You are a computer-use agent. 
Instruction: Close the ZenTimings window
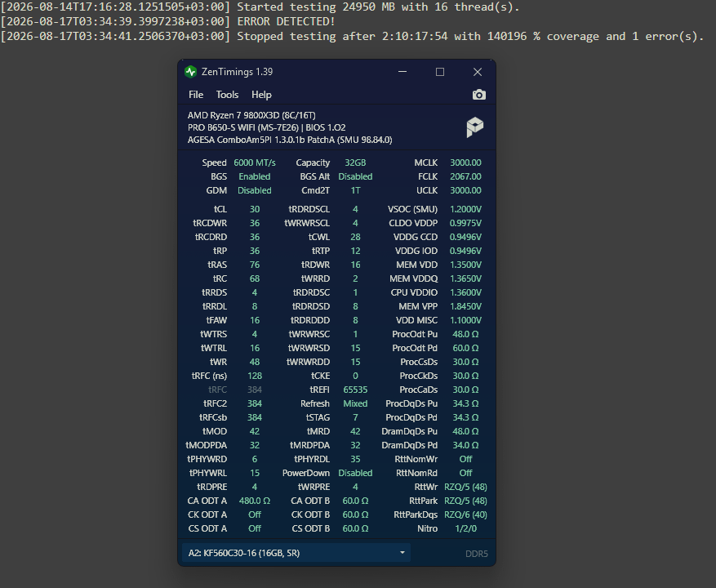477,72
